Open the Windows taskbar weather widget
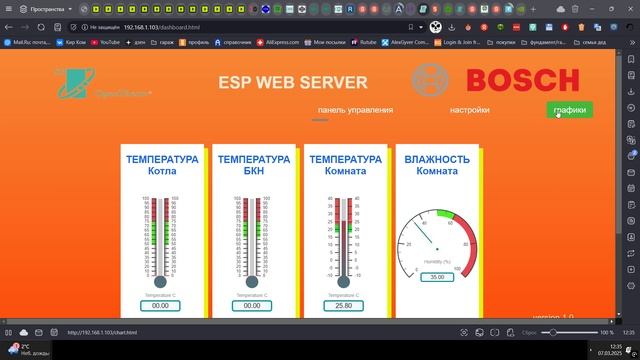The image size is (640, 360). point(28,350)
